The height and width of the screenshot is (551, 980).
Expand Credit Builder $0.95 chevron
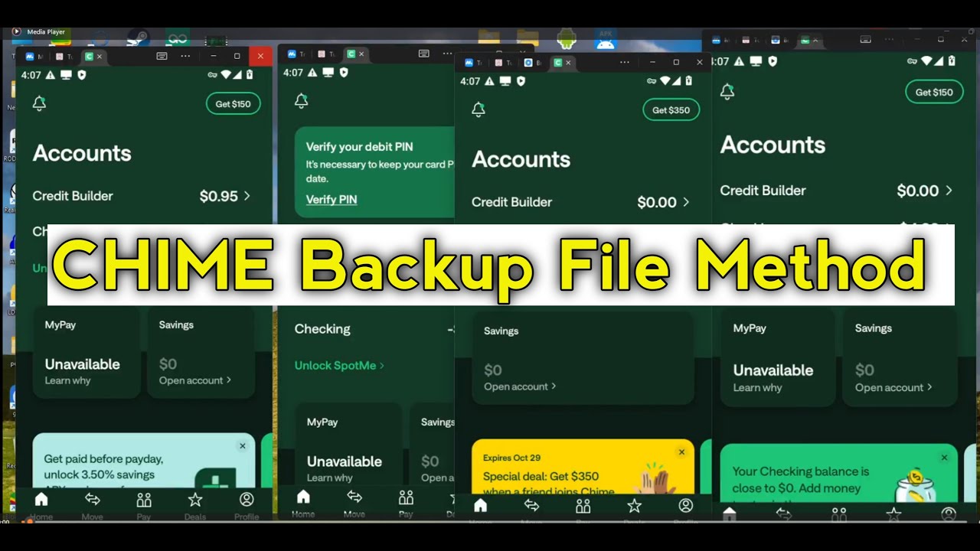(247, 196)
